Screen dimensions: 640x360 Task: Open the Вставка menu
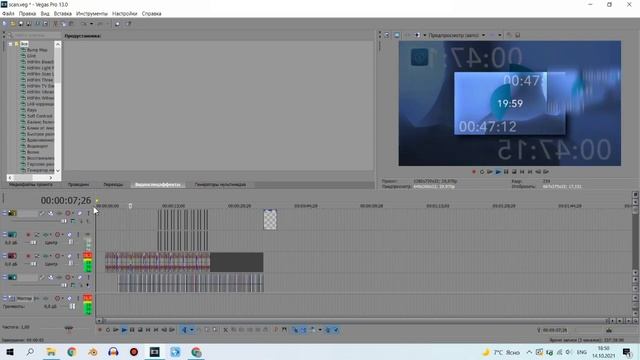click(x=63, y=13)
